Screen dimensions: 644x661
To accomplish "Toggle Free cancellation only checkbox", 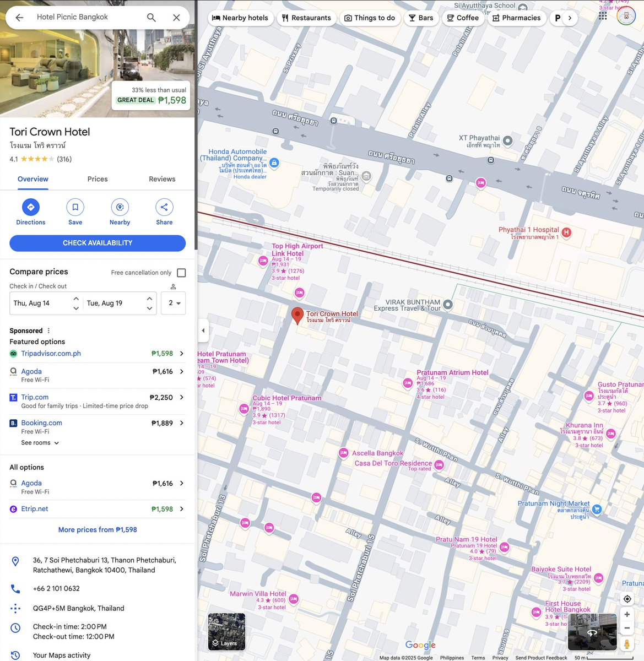I will 181,273.
